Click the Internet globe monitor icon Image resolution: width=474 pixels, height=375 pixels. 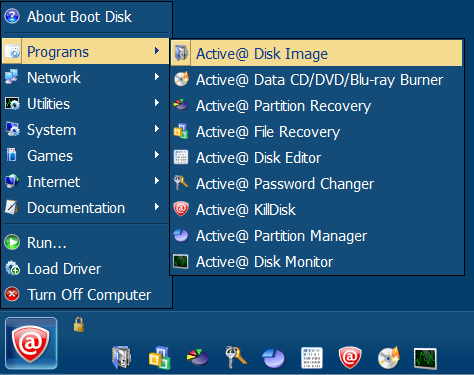(12, 181)
